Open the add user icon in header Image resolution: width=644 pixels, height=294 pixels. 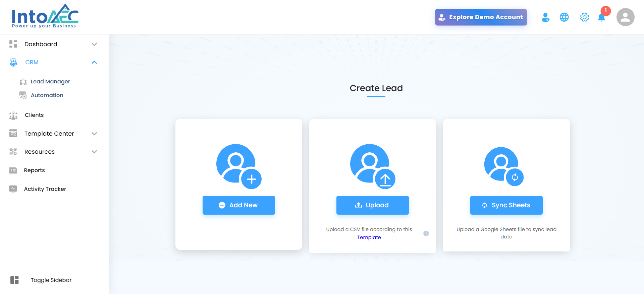pos(546,17)
